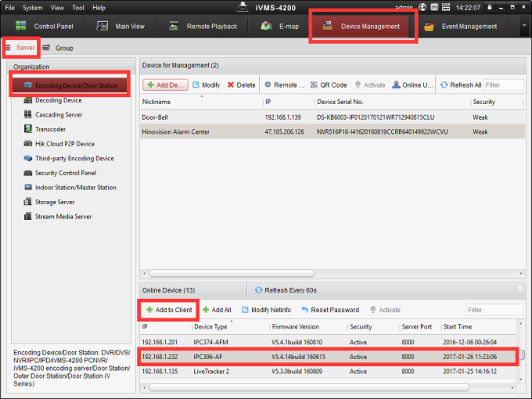Click Refresh All devices icon
Image resolution: width=532 pixels, height=399 pixels.
pyautogui.click(x=444, y=84)
